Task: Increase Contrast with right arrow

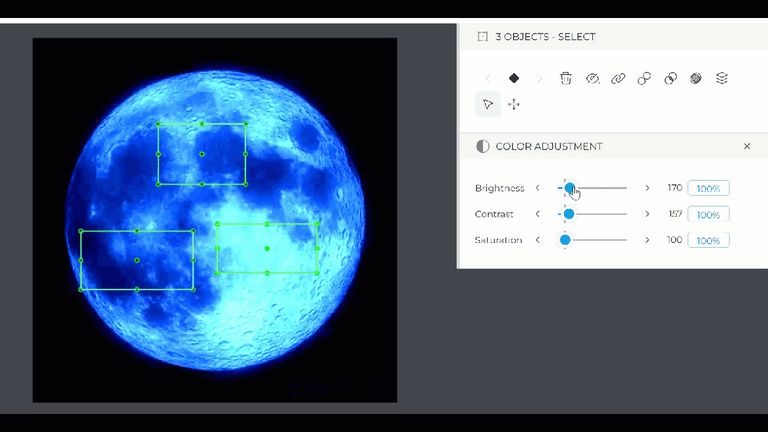Action: [647, 214]
